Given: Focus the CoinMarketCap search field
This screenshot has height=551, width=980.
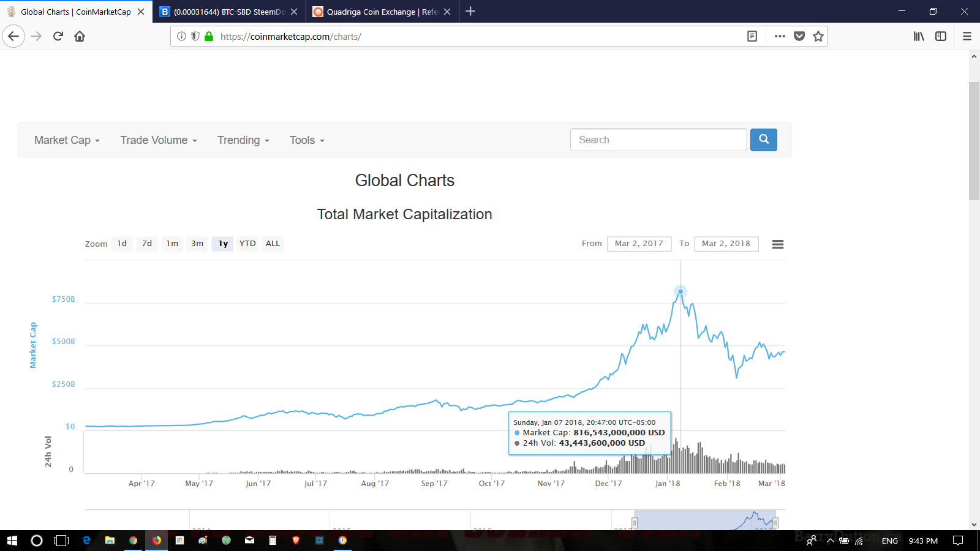Looking at the screenshot, I should [x=658, y=140].
